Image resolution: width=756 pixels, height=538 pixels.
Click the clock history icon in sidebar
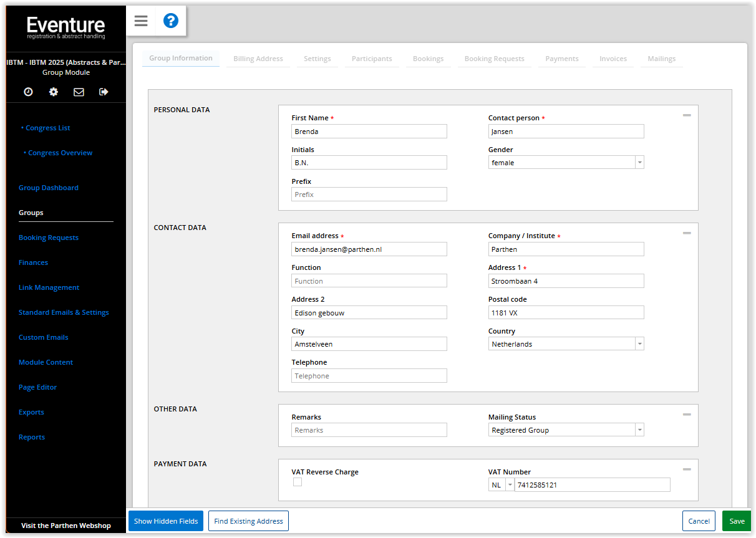click(x=29, y=92)
